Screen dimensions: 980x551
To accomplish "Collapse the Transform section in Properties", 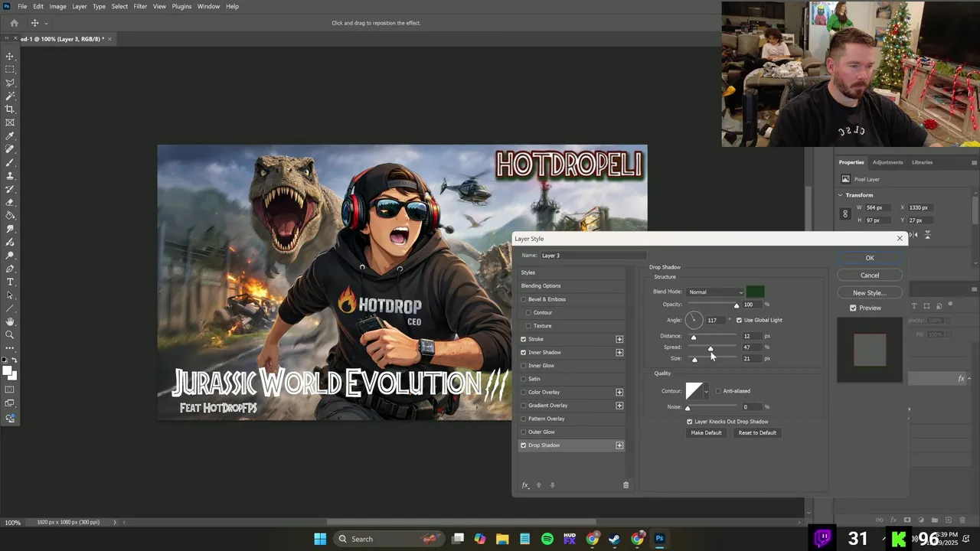I will [x=841, y=195].
